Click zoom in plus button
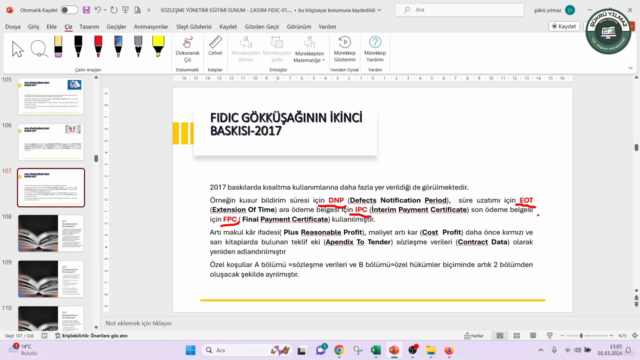 coord(611,336)
